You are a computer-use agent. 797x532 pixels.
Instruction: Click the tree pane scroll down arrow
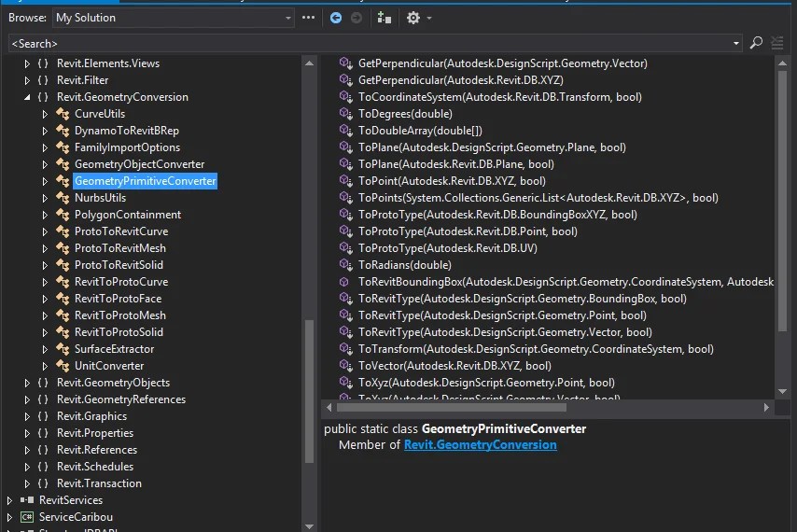click(309, 526)
